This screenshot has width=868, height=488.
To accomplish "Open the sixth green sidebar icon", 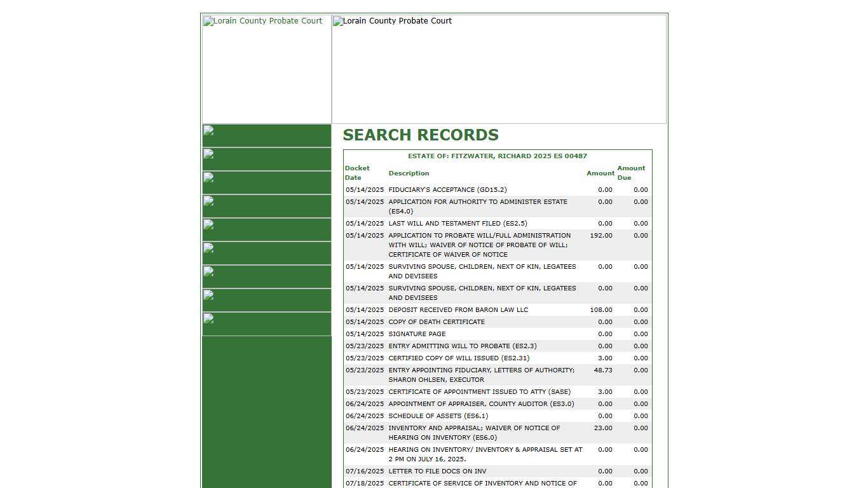I will click(x=266, y=253).
